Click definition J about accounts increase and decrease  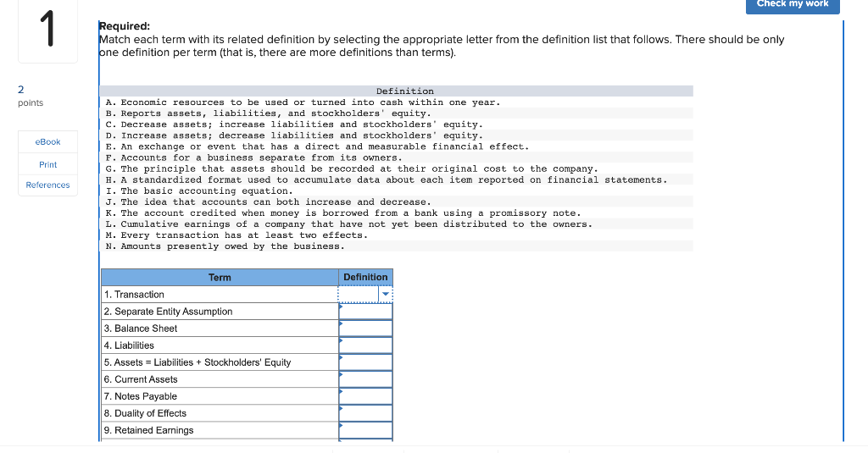click(x=268, y=202)
